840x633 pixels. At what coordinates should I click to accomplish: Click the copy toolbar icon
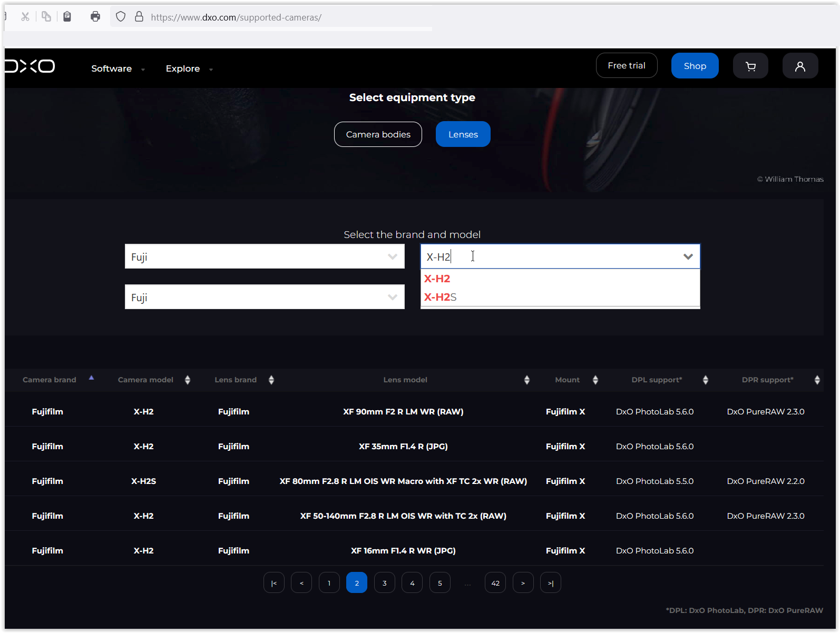tap(46, 17)
